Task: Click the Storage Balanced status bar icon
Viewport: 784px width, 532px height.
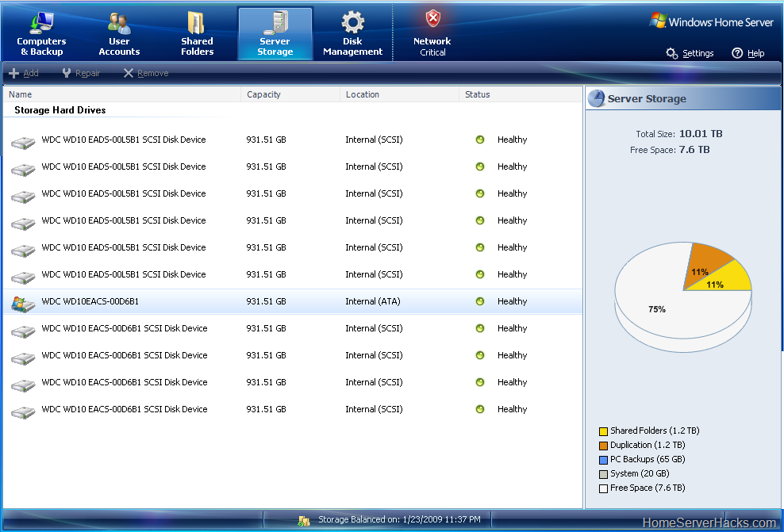Action: [x=303, y=521]
